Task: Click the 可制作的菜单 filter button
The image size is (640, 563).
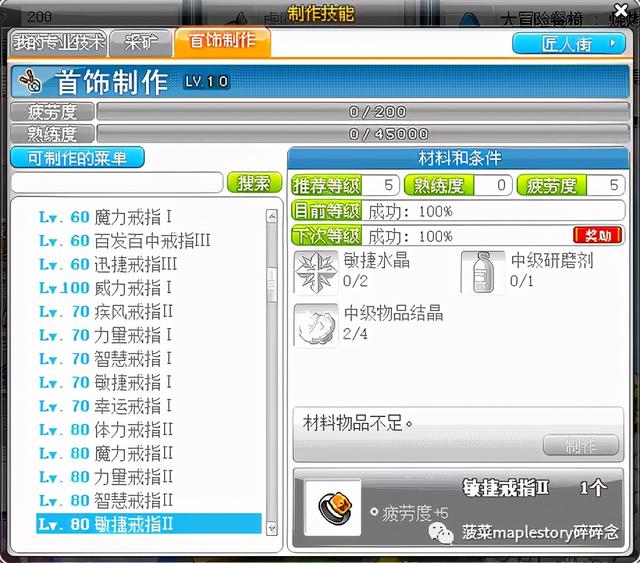Action: tap(77, 157)
